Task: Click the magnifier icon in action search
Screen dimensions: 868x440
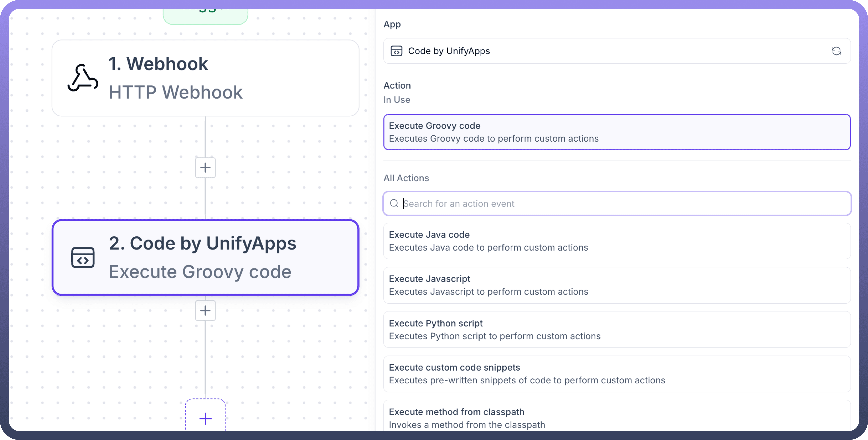Action: [x=394, y=203]
